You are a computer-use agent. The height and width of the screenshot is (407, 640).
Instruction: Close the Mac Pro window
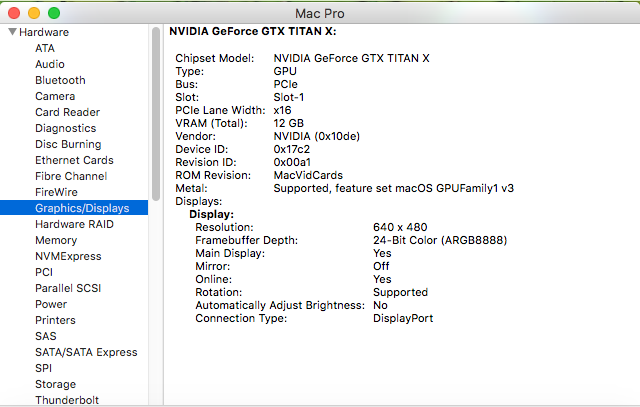tap(14, 13)
